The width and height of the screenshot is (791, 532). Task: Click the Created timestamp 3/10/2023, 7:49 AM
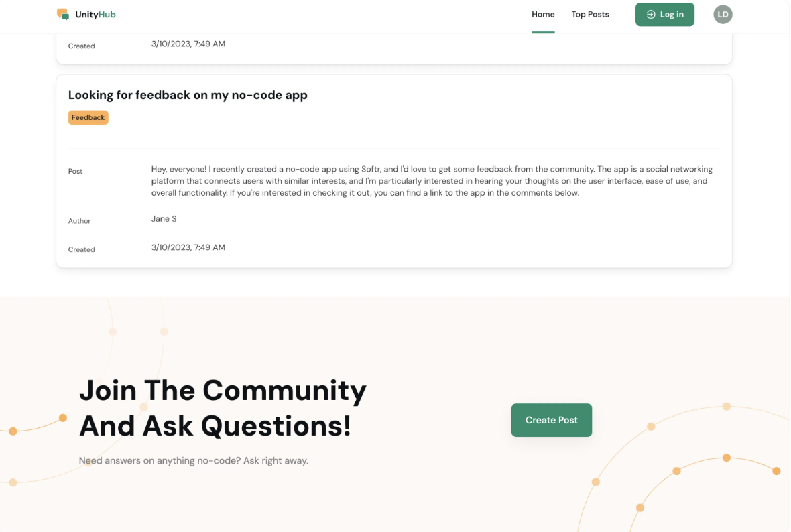pyautogui.click(x=188, y=247)
